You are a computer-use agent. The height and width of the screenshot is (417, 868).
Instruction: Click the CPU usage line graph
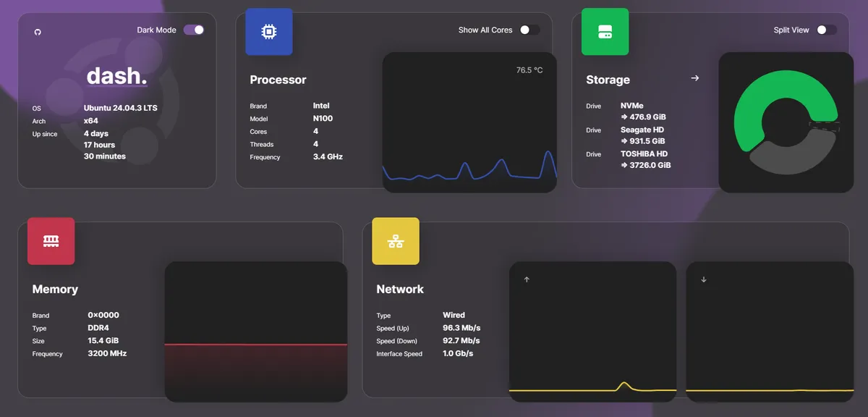coord(469,170)
